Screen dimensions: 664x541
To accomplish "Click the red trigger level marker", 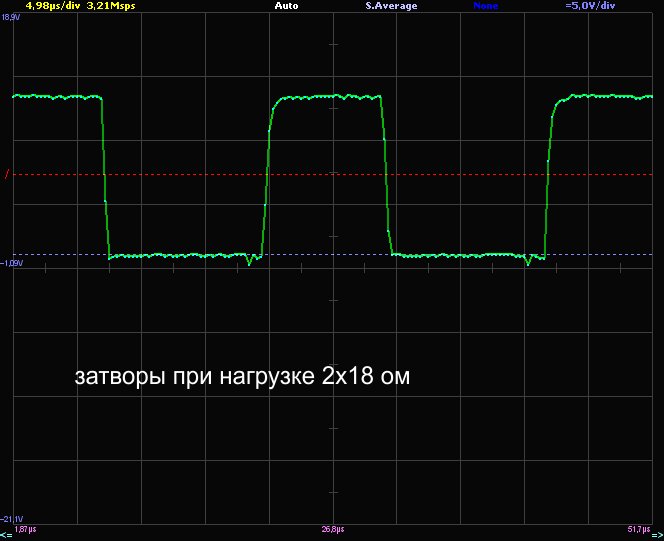I will [7, 174].
